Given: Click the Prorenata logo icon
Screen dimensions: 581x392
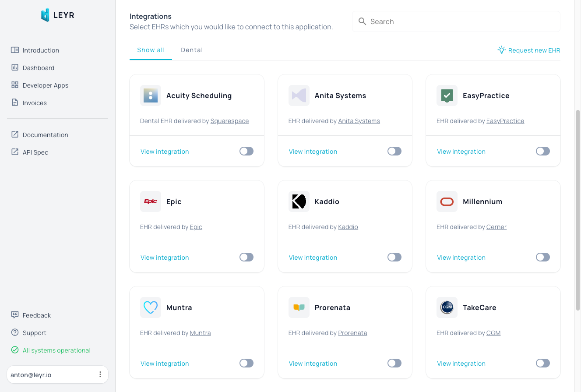Looking at the screenshot, I should coord(299,307).
